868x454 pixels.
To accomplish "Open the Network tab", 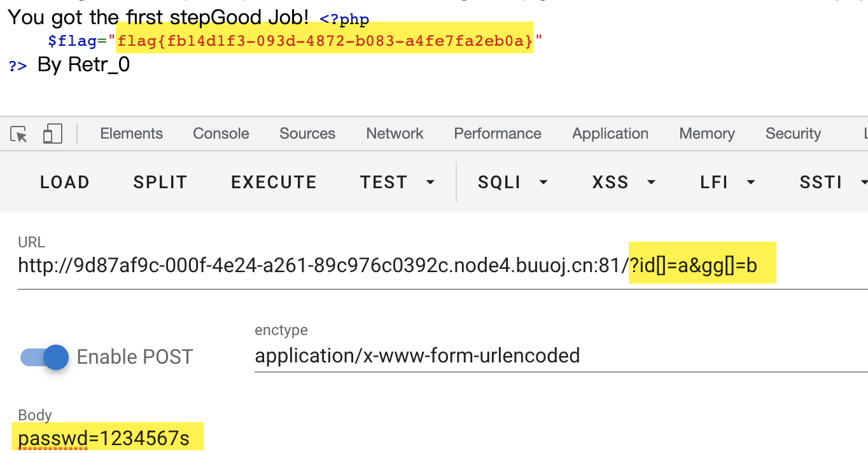I will coord(395,134).
